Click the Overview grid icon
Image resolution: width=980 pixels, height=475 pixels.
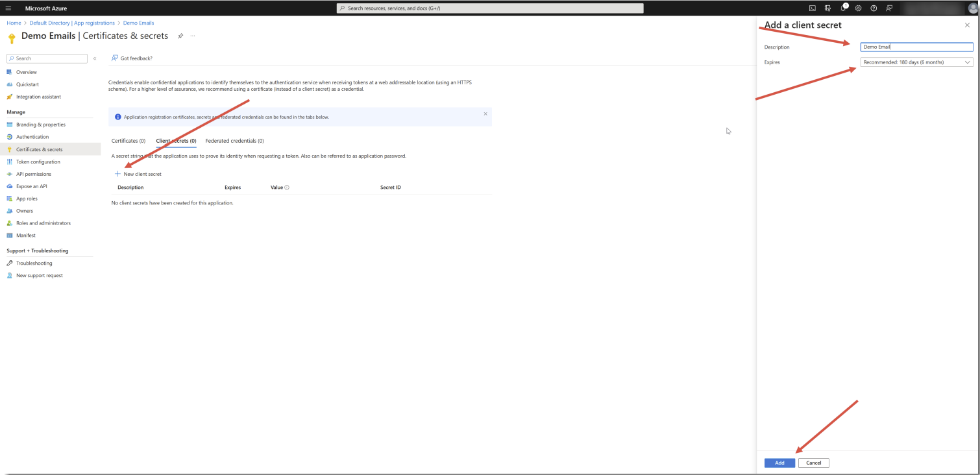tap(10, 72)
